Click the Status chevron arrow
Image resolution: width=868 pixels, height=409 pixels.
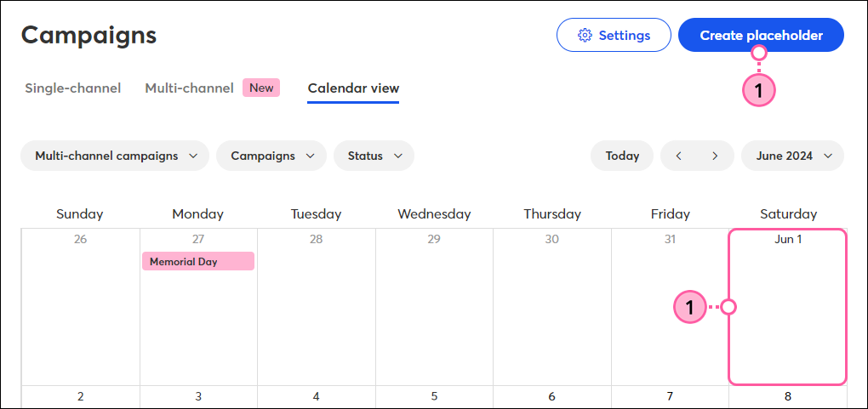pos(398,156)
